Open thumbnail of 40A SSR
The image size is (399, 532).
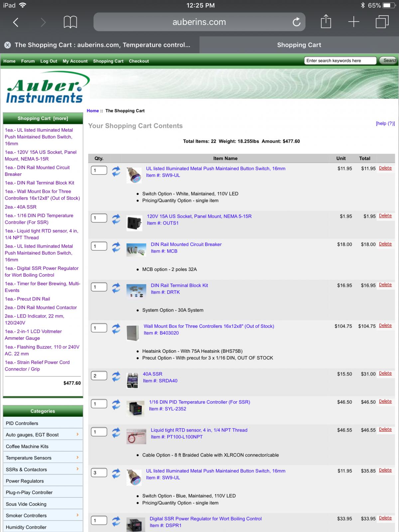[132, 381]
